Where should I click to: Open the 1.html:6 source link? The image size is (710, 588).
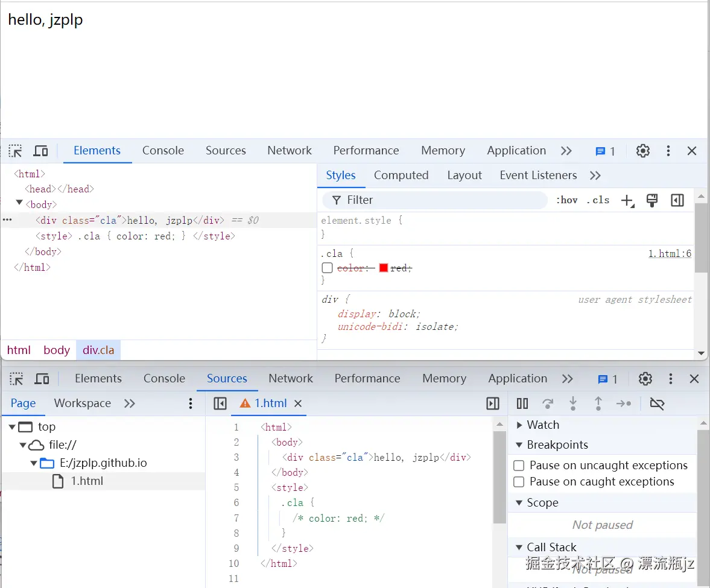pos(670,253)
